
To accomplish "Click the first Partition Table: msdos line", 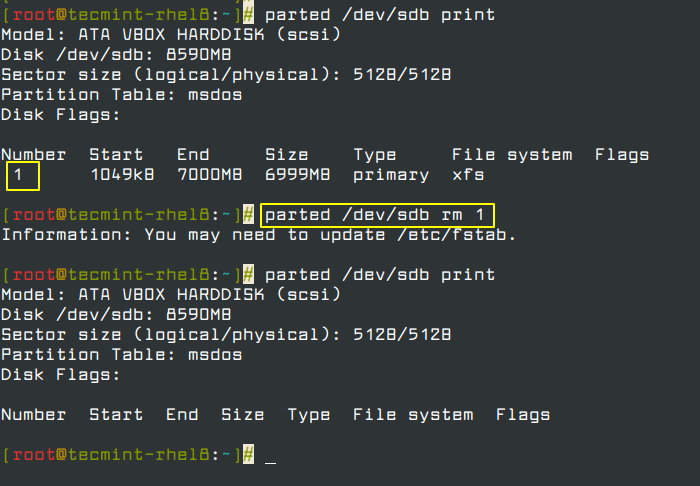I will coord(121,95).
